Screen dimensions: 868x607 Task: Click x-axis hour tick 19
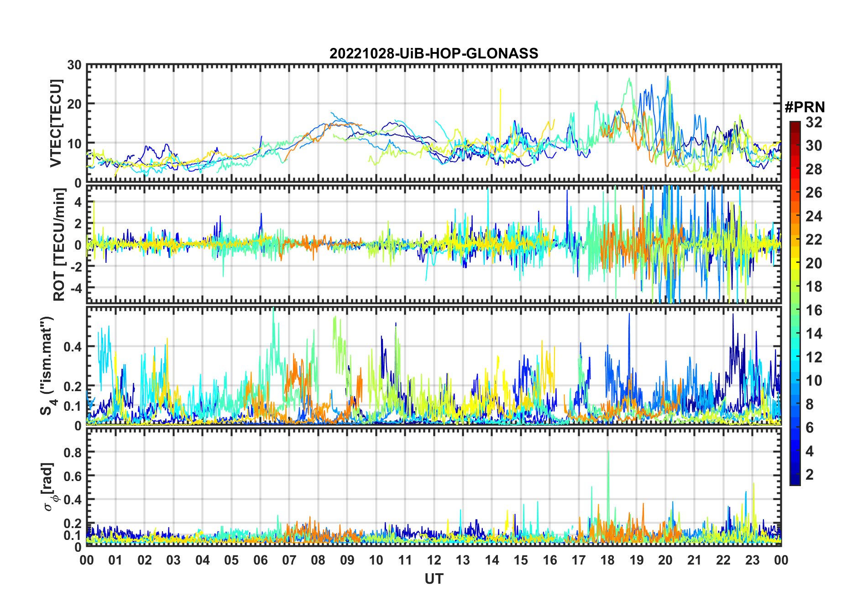tap(637, 560)
